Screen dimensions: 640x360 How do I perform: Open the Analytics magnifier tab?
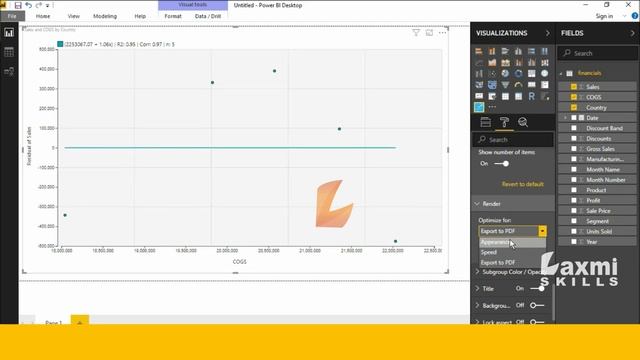[523, 122]
